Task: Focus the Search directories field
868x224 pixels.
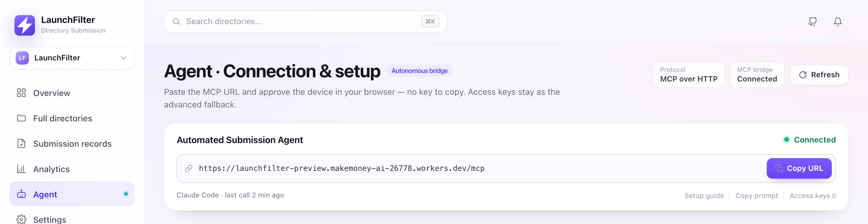Action: [305, 22]
